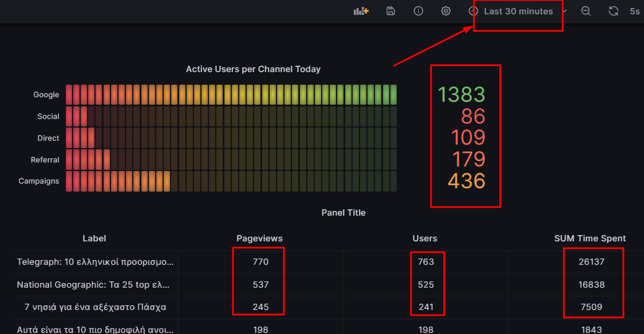Open the Last 30 minutes time picker
Screen dimensions: 644x334
pyautogui.click(x=518, y=11)
